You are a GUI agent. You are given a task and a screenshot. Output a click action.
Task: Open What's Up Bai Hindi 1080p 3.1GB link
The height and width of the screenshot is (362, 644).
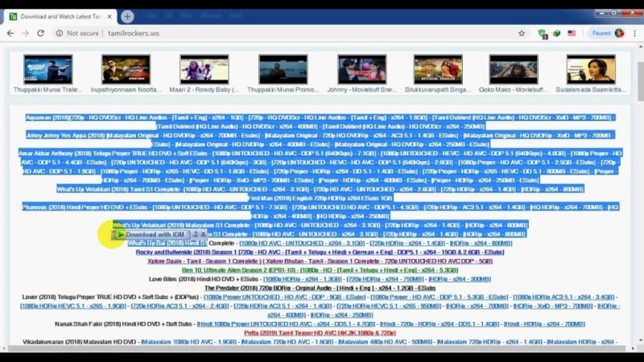(x=302, y=243)
